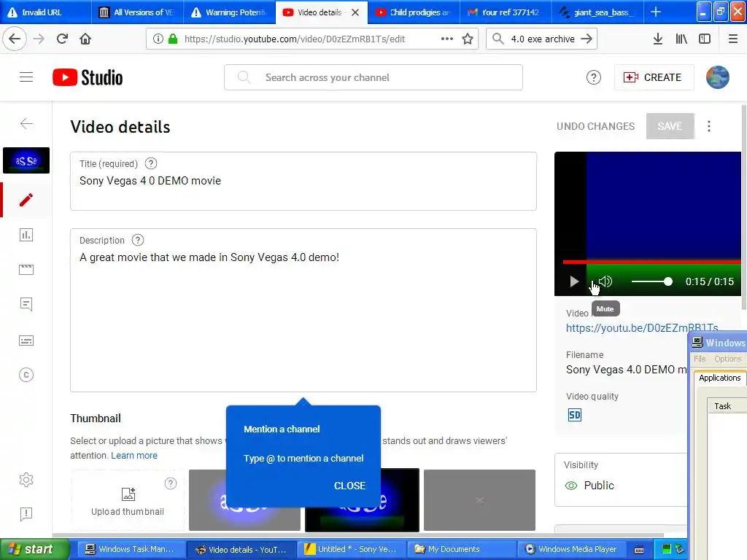The height and width of the screenshot is (560, 747).
Task: Open the page actions three-dot menu
Action: click(x=447, y=39)
